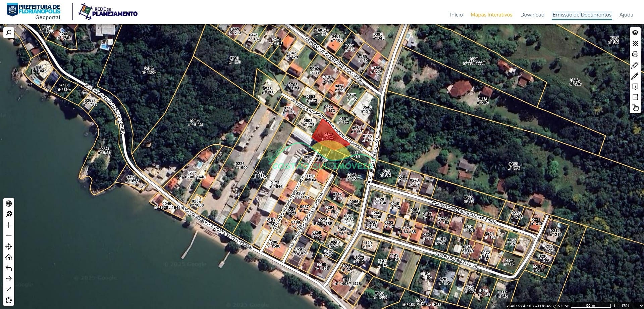Screen dimensions: 644x309
Task: Open the Ajuda help link
Action: 626,15
